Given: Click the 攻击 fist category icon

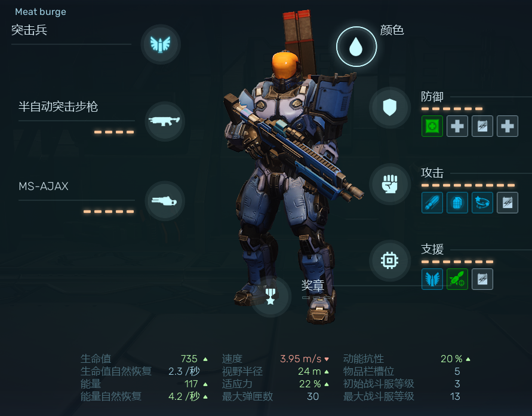Looking at the screenshot, I should point(390,184).
